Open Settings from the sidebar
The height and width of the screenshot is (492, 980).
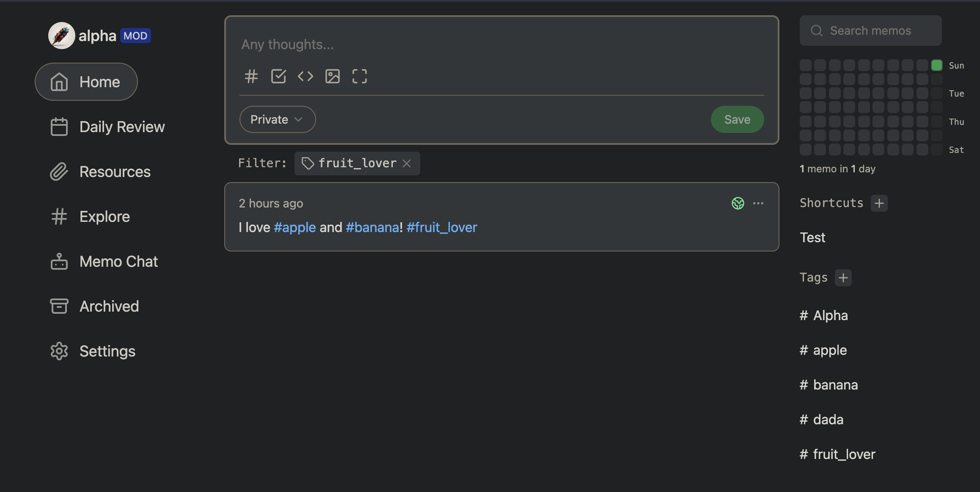(107, 351)
